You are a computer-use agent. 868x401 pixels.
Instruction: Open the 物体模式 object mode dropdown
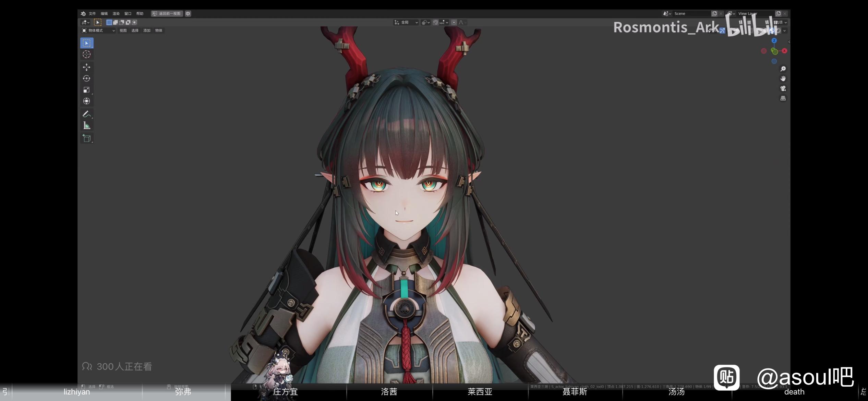click(98, 31)
